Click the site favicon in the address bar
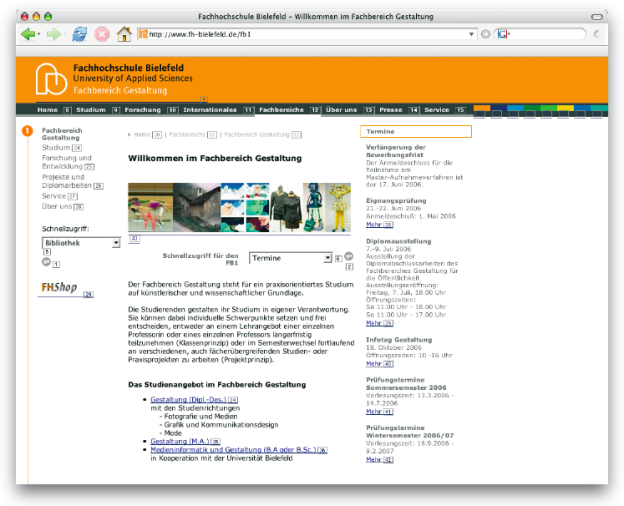This screenshot has height=506, width=624. (142, 34)
